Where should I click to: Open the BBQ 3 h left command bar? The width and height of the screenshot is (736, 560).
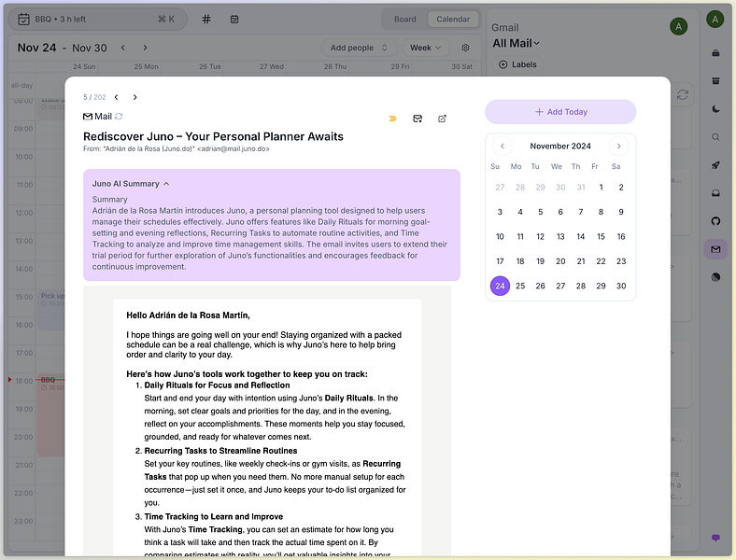click(97, 20)
